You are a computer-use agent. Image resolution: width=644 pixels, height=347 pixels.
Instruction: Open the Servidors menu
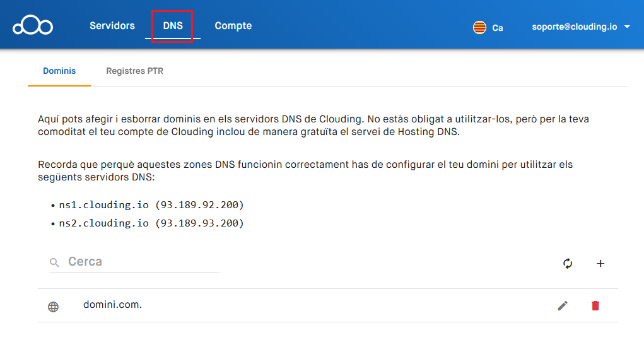coord(112,25)
